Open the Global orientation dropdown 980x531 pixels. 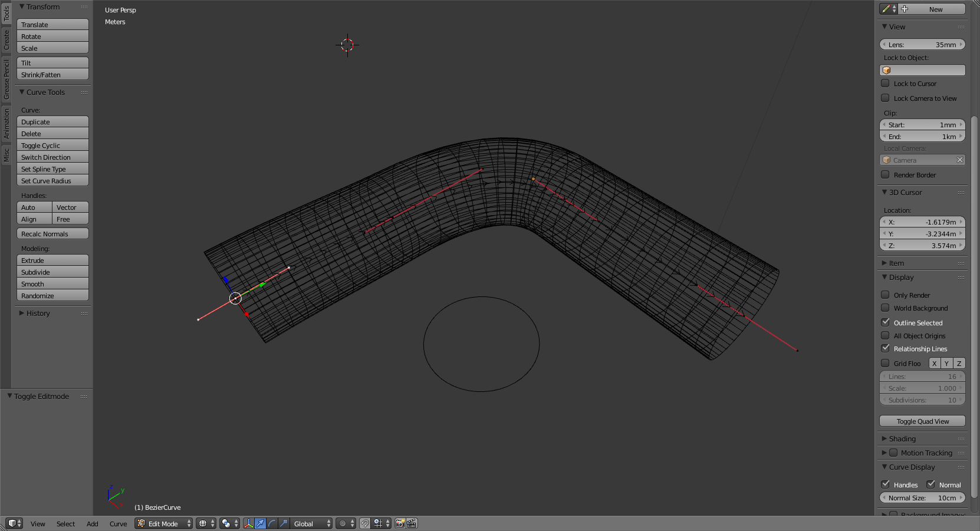(x=311, y=523)
